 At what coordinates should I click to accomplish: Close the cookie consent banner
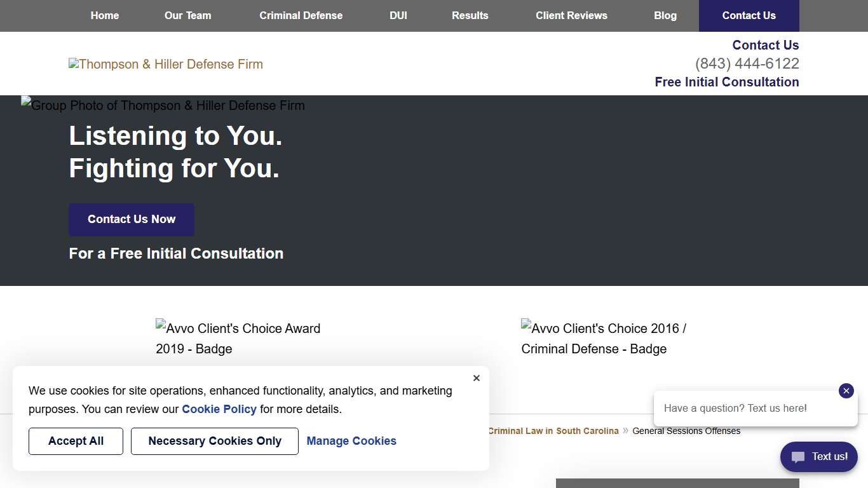tap(477, 378)
